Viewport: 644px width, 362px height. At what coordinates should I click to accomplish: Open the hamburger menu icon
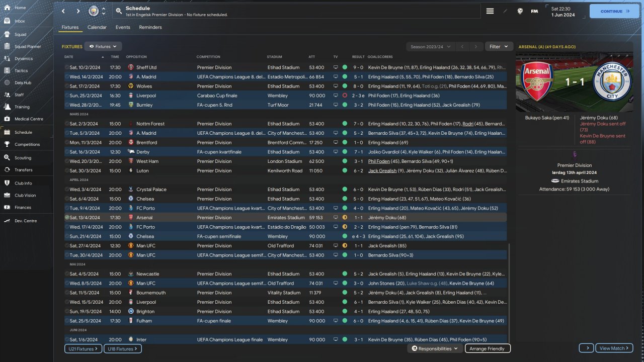[490, 11]
